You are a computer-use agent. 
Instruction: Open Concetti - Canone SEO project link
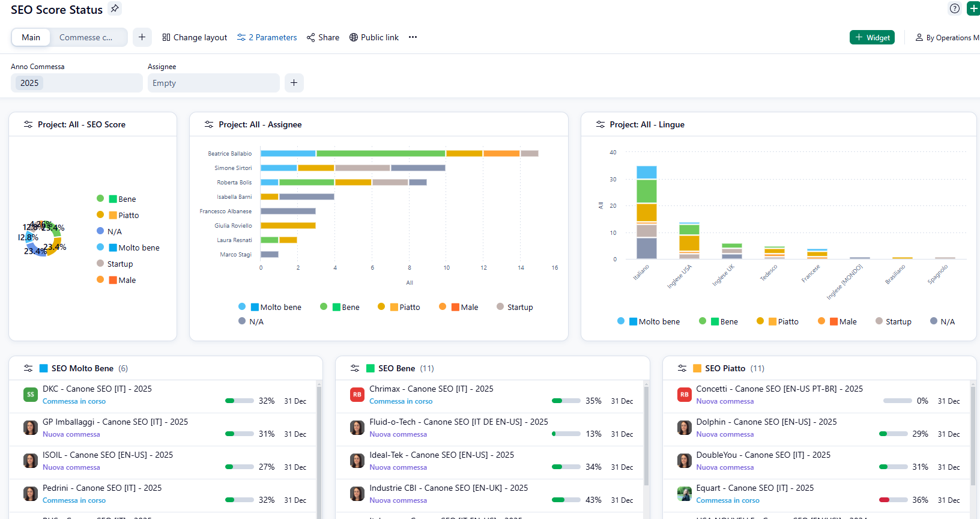pos(779,389)
